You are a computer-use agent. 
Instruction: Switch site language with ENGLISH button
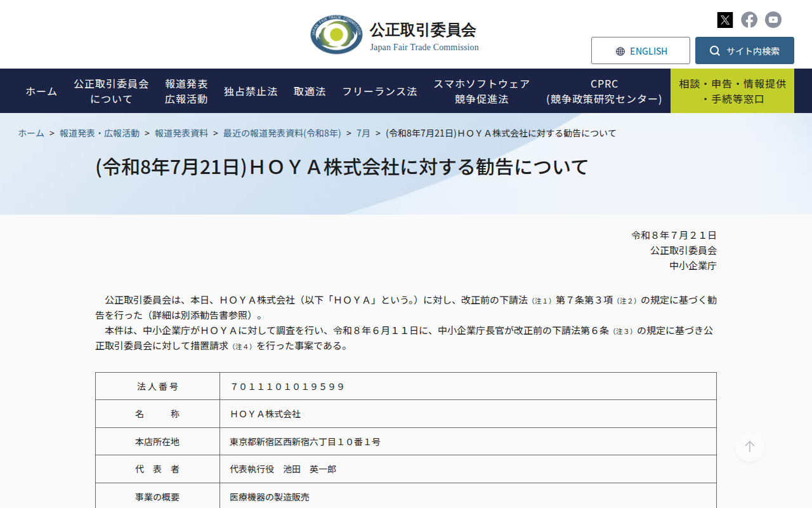641,51
